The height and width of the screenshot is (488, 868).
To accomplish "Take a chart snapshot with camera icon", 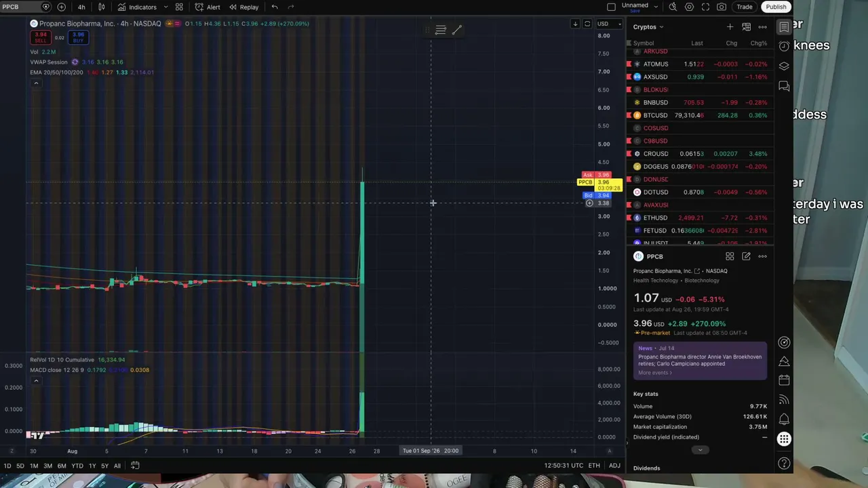I will coord(722,7).
